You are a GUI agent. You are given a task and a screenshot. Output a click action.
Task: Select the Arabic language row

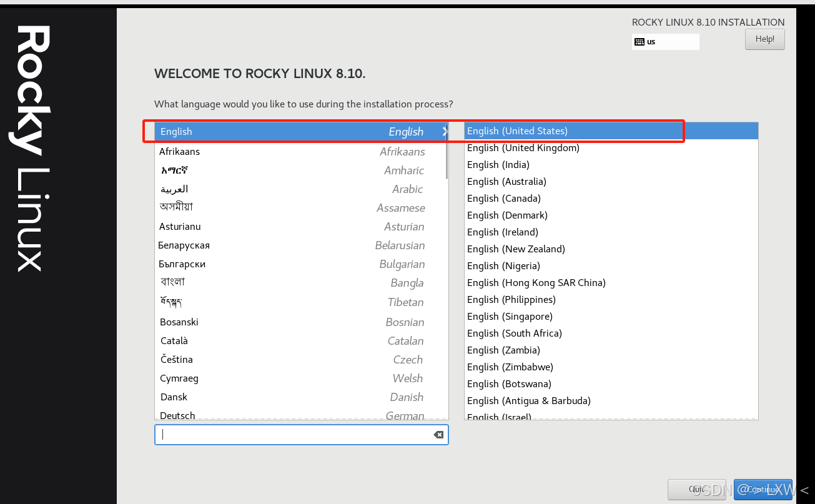point(301,189)
